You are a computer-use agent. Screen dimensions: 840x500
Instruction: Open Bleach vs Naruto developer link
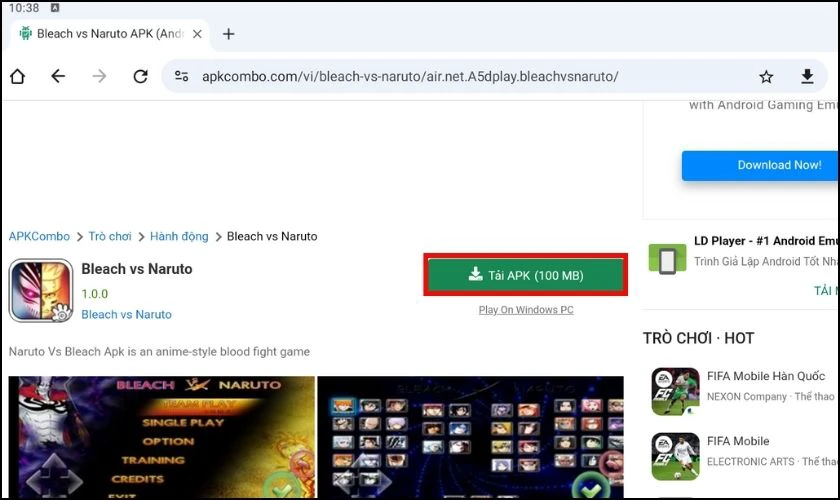[x=126, y=315]
